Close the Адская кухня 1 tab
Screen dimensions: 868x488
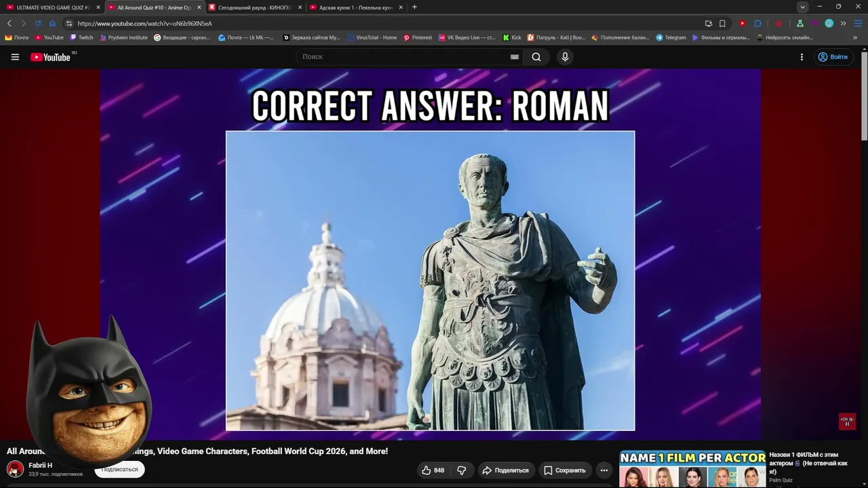(x=401, y=7)
